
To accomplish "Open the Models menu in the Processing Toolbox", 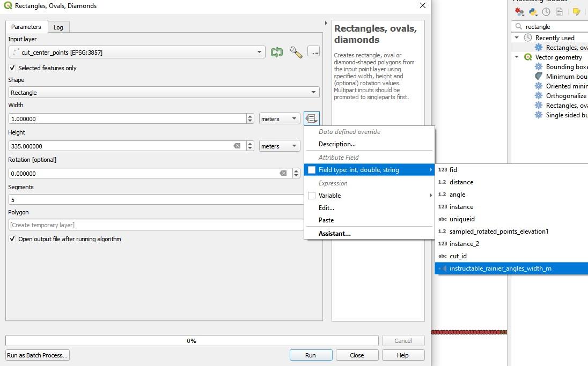I will click(518, 11).
